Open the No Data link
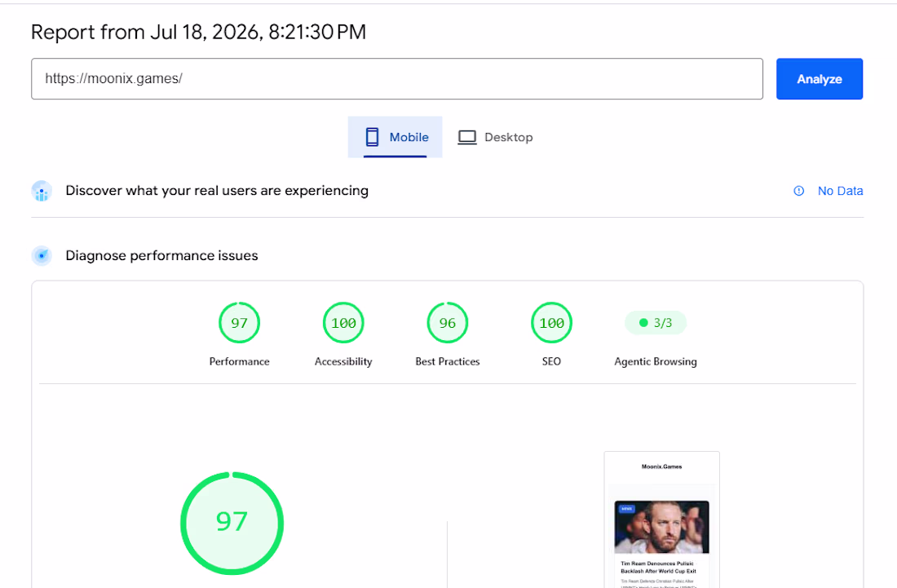Screen dimensions: 897x588 click(x=840, y=191)
